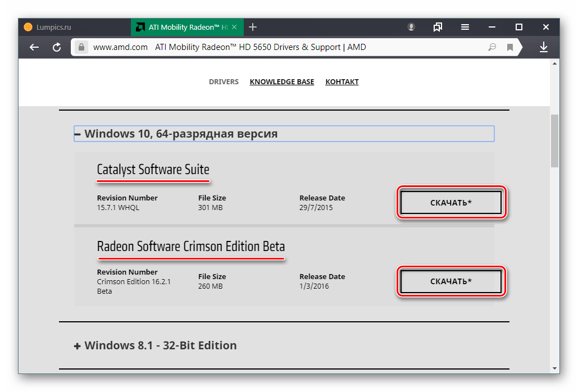Click release date 29/7/2015
578x392 pixels.
coord(316,208)
